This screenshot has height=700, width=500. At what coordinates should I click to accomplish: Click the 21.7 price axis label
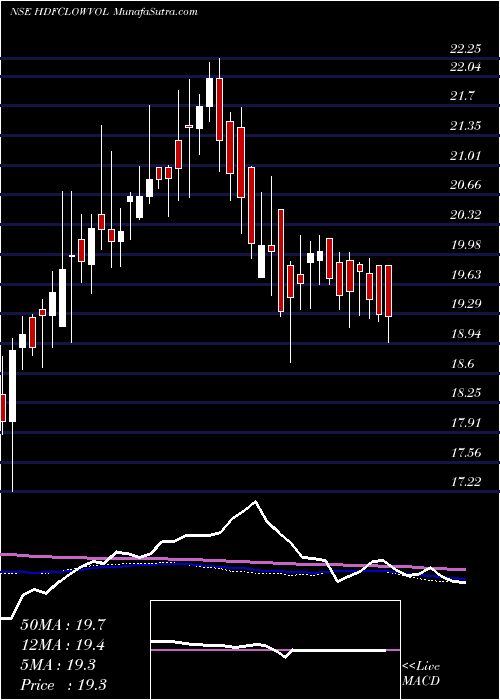click(x=462, y=96)
